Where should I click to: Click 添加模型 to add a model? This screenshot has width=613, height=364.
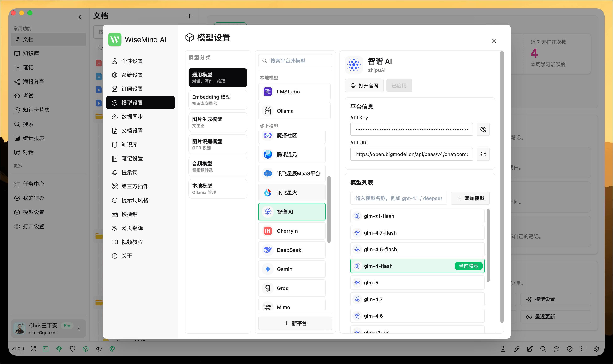pos(470,198)
